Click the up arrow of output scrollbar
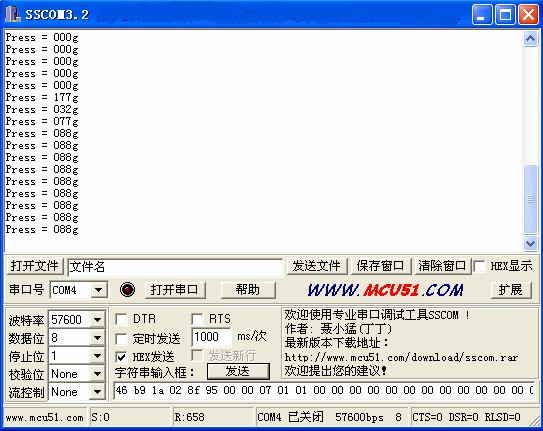This screenshot has height=431, width=543. (530, 38)
